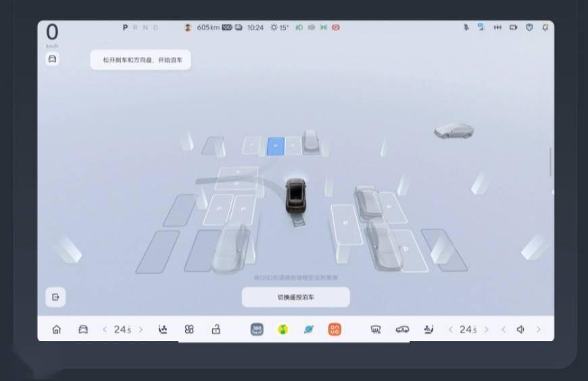Select the D gear indicator
This screenshot has height=381, width=588.
pyautogui.click(x=155, y=28)
